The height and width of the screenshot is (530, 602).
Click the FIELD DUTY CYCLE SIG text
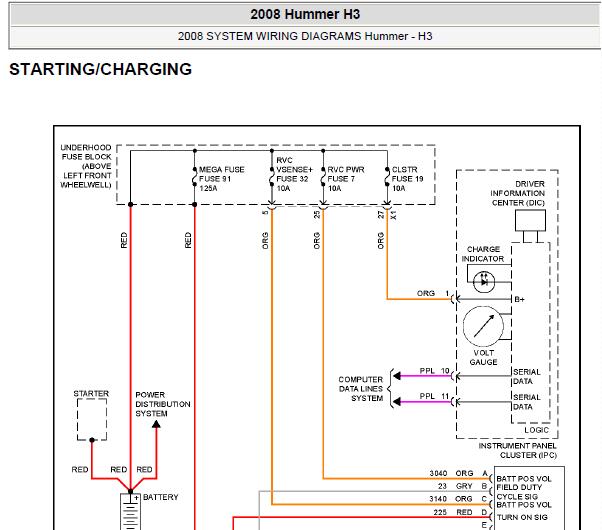(x=519, y=492)
